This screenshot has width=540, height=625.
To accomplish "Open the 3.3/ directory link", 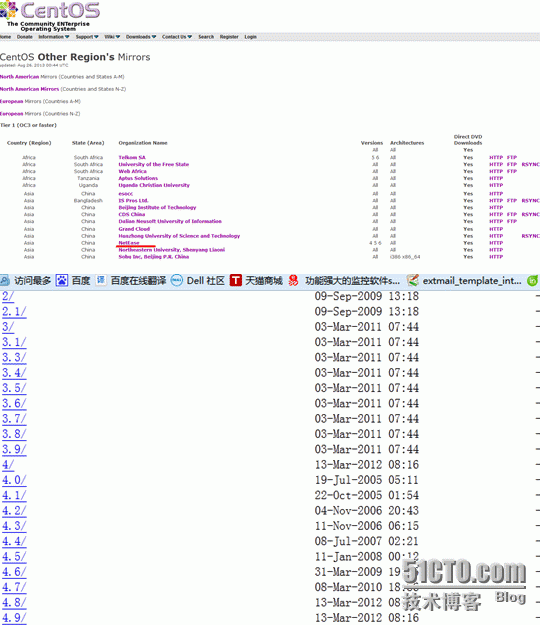I will pos(14,358).
